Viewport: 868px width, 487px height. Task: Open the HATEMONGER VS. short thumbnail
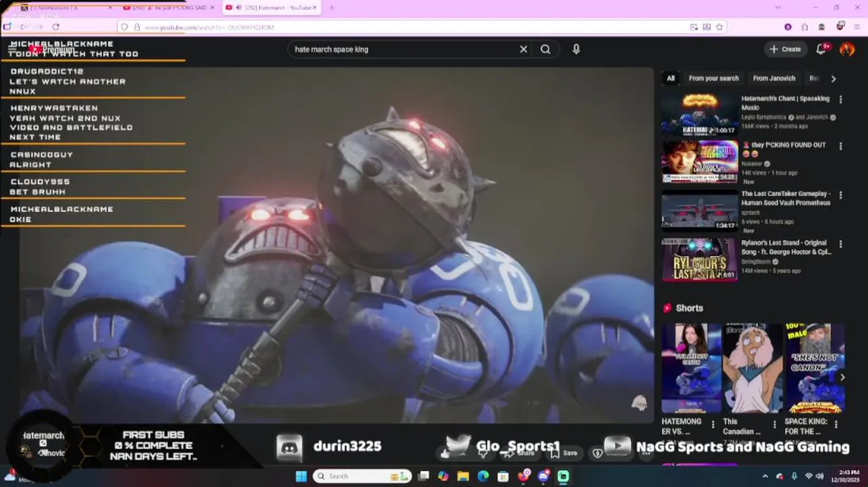pyautogui.click(x=691, y=368)
